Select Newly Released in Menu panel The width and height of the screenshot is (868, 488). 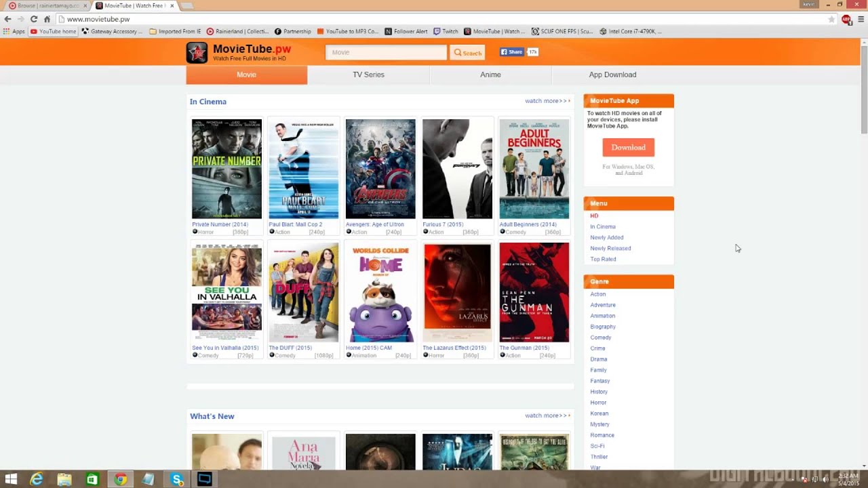(610, 248)
